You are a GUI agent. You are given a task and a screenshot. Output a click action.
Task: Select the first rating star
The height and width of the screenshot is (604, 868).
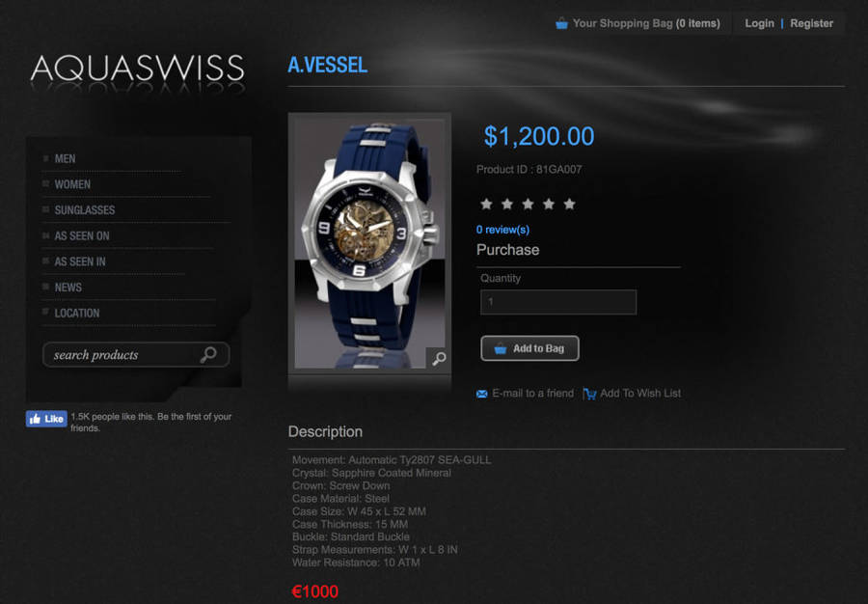click(486, 204)
